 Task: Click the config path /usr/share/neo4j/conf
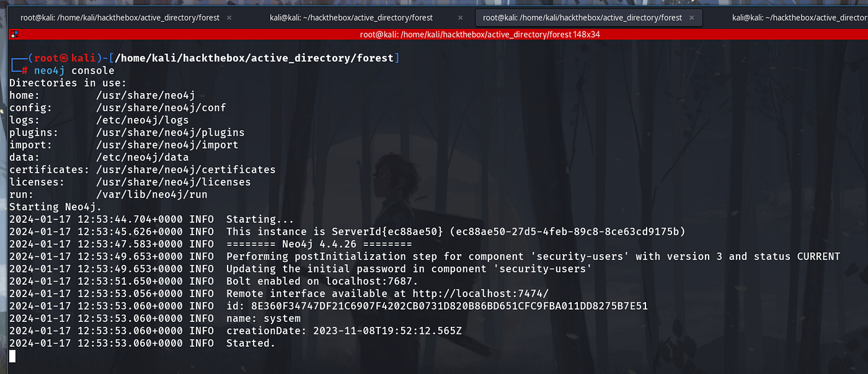click(161, 108)
